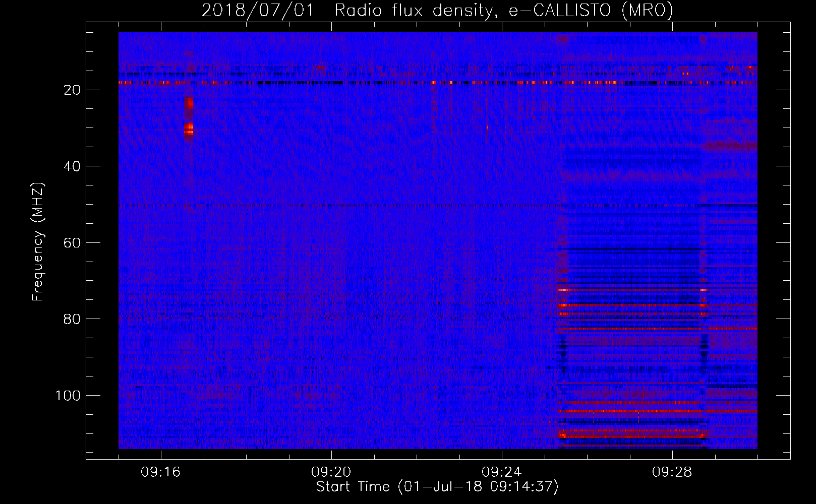The width and height of the screenshot is (816, 504).
Task: Click the 'Frequency (MHZ)' axis title
Action: [x=38, y=242]
